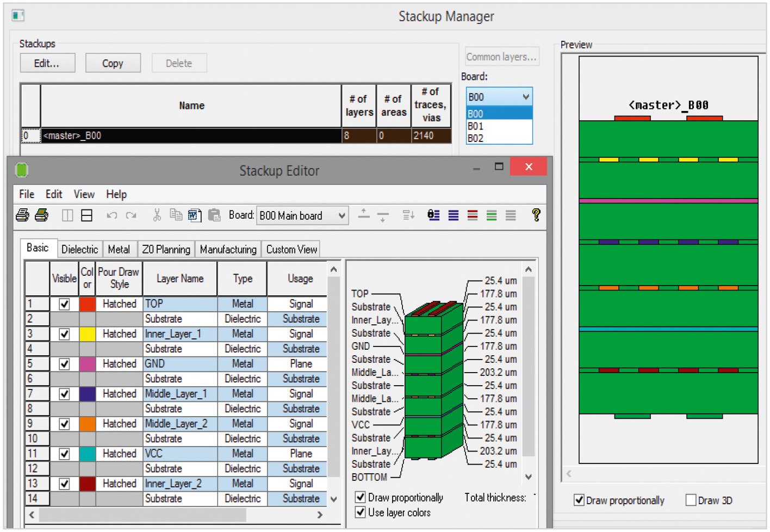This screenshot has width=770, height=532.
Task: Click the lock layers icon in toolbar
Action: click(x=433, y=215)
